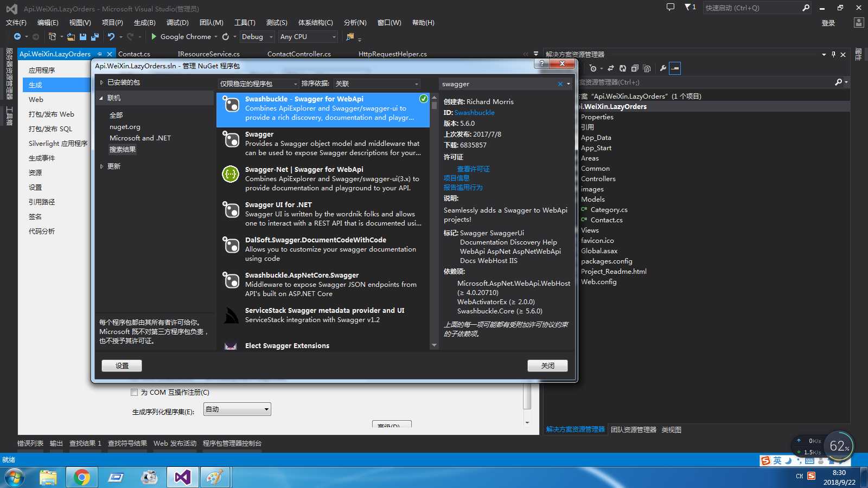Open Google Chrome browser target dropdown arrow
Screen dimensions: 868x488
click(216, 37)
